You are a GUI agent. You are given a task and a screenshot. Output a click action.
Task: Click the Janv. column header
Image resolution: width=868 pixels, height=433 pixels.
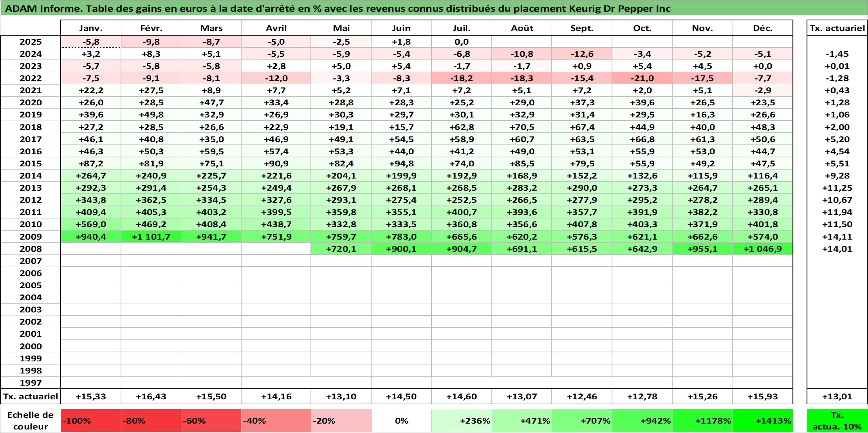tap(91, 28)
